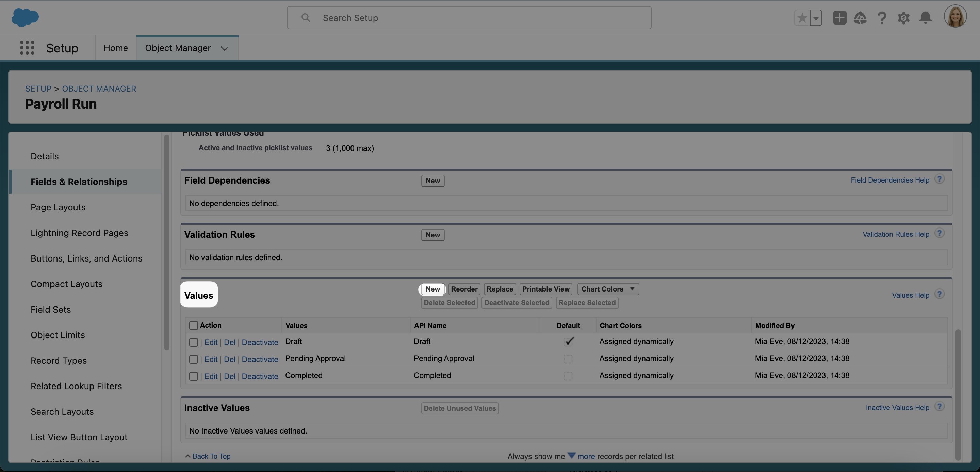
Task: Open the Trailhead guidance icon
Action: pos(860,18)
